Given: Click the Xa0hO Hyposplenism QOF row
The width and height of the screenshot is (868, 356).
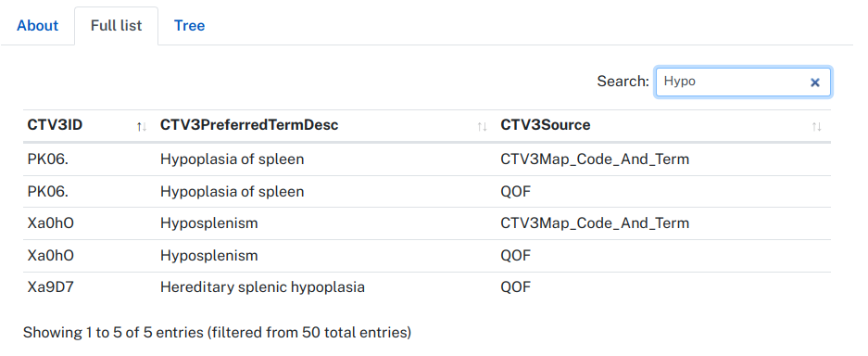Looking at the screenshot, I should [x=427, y=255].
